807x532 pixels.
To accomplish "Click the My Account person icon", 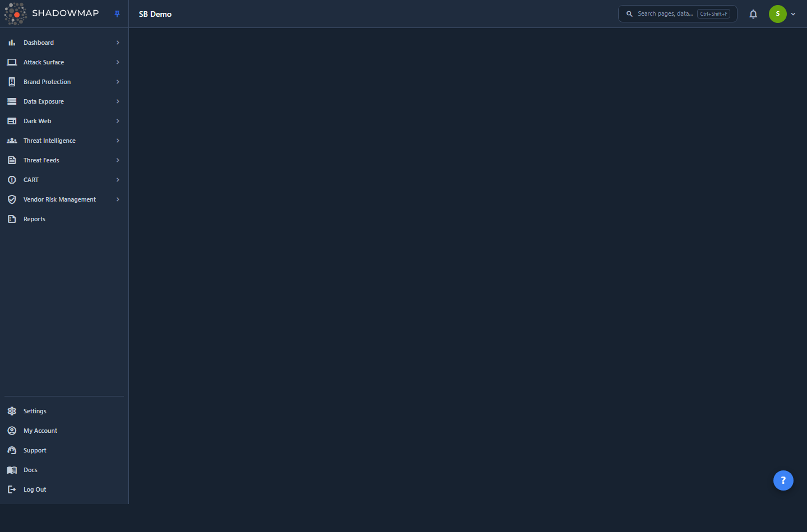I will (x=12, y=431).
